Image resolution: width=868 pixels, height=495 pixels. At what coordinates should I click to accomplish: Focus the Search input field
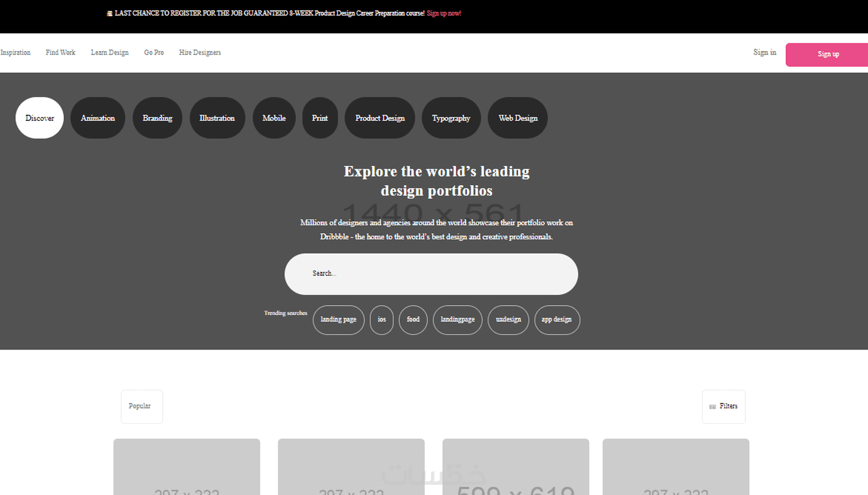[431, 274]
